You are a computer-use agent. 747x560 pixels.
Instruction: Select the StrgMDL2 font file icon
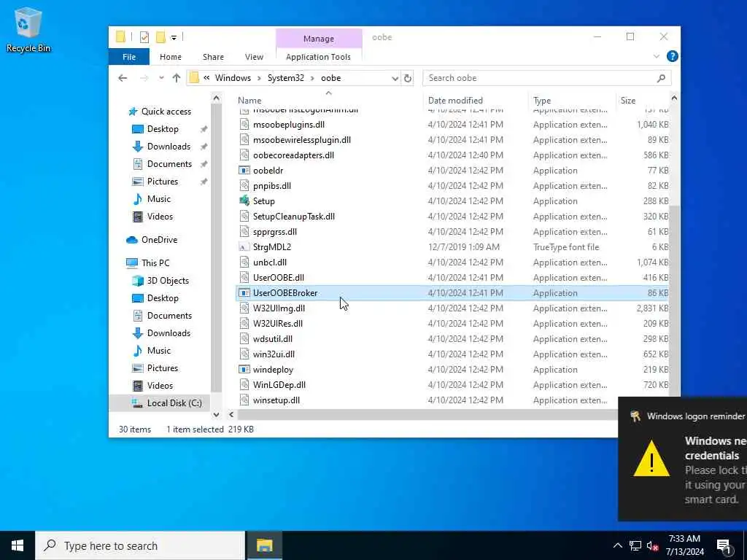[x=244, y=247]
